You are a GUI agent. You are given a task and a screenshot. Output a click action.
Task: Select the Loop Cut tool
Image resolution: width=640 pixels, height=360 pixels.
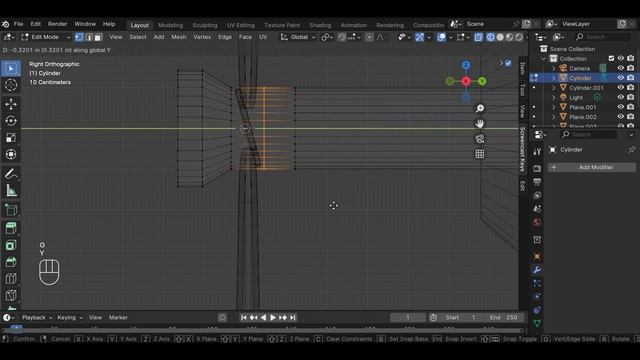(x=11, y=279)
